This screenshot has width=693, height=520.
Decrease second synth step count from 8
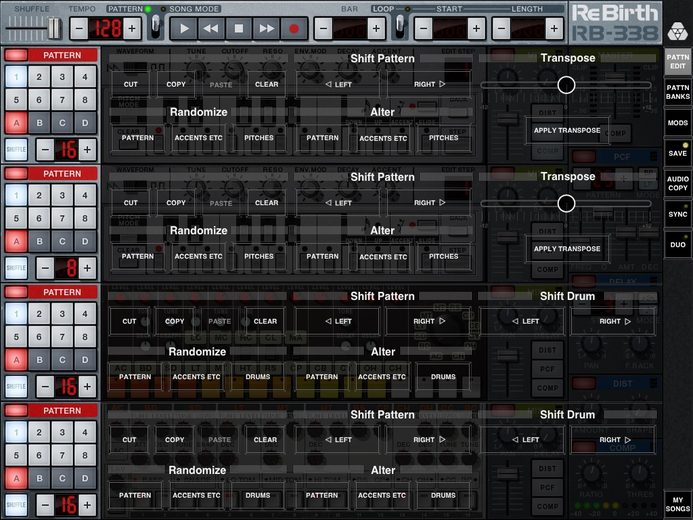[46, 268]
